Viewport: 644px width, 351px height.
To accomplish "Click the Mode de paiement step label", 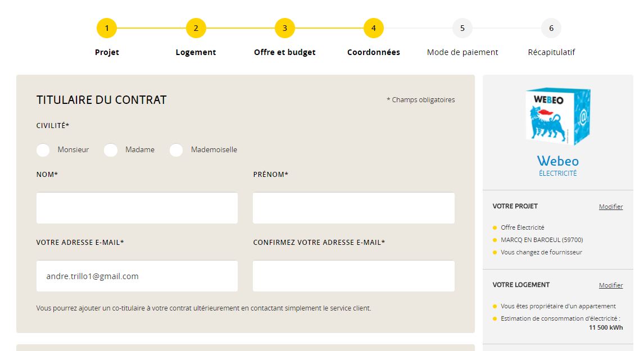I will (x=462, y=53).
